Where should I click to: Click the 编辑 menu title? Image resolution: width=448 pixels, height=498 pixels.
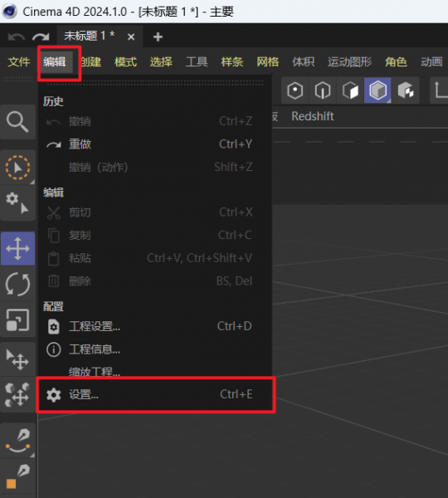tap(55, 61)
